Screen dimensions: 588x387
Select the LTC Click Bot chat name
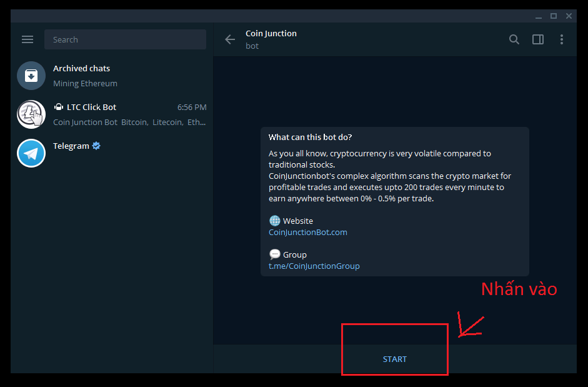coord(91,107)
